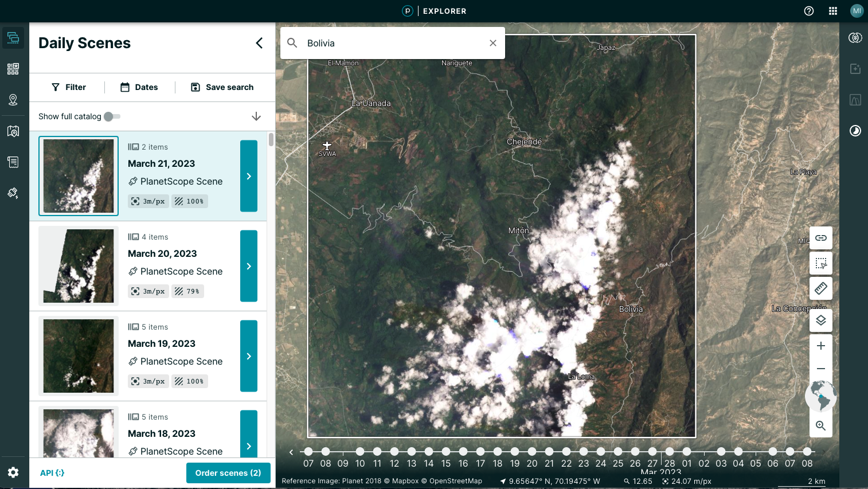868x489 pixels.
Task: Copy shareable link via link icon
Action: (x=820, y=237)
